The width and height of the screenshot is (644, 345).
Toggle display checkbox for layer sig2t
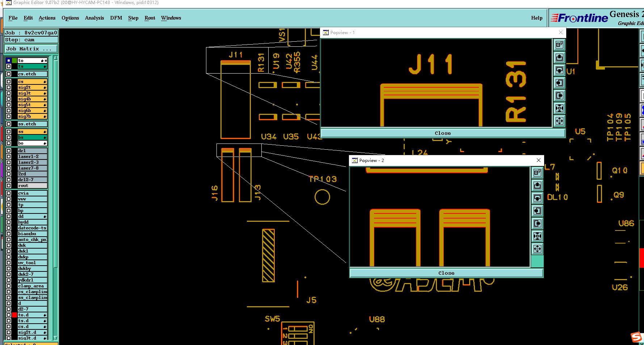[x=9, y=87]
